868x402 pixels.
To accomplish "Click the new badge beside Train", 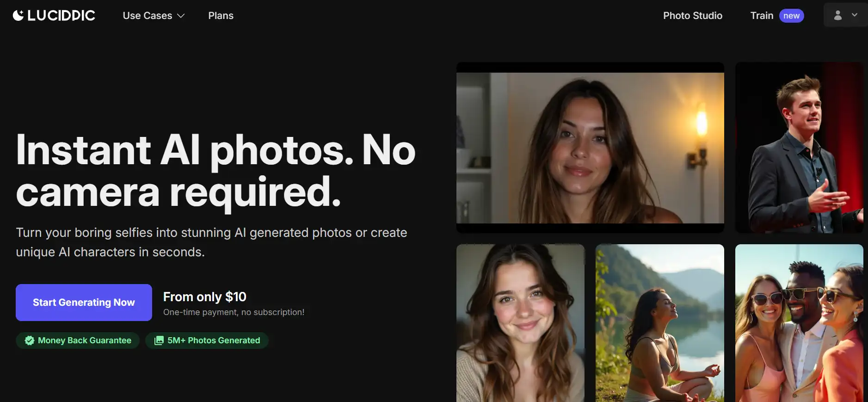I will 791,16.
